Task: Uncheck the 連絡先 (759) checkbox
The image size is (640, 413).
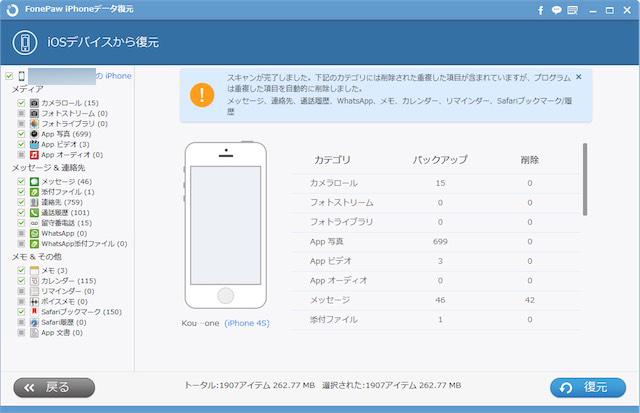Action: point(21,202)
